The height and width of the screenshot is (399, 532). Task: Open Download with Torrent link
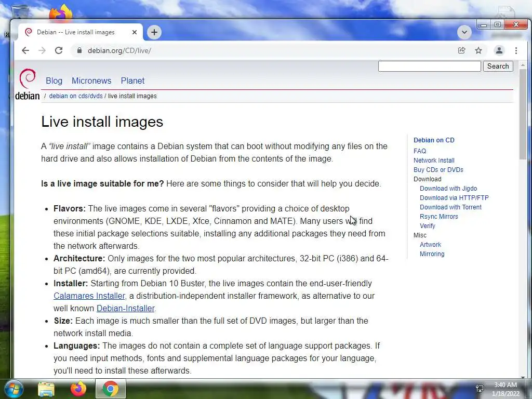[450, 207]
